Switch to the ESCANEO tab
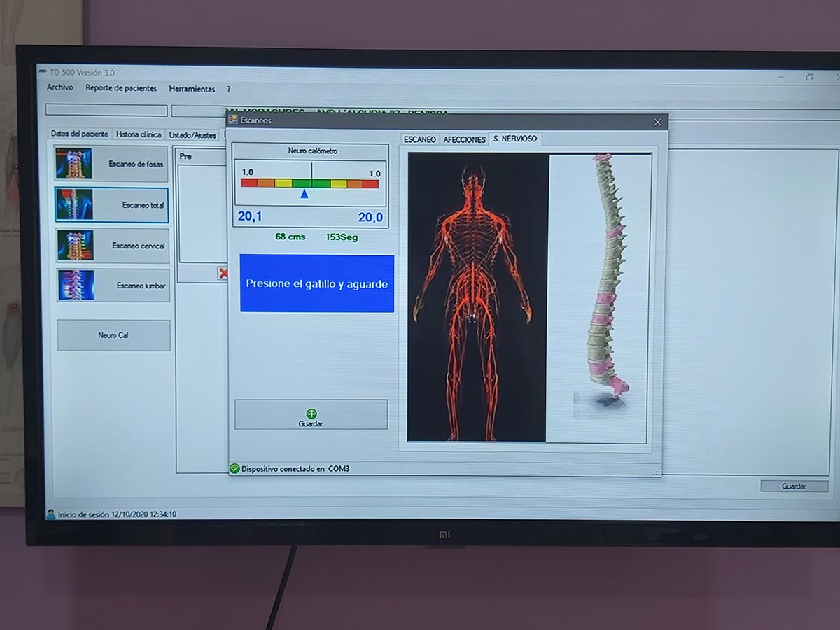 click(420, 140)
